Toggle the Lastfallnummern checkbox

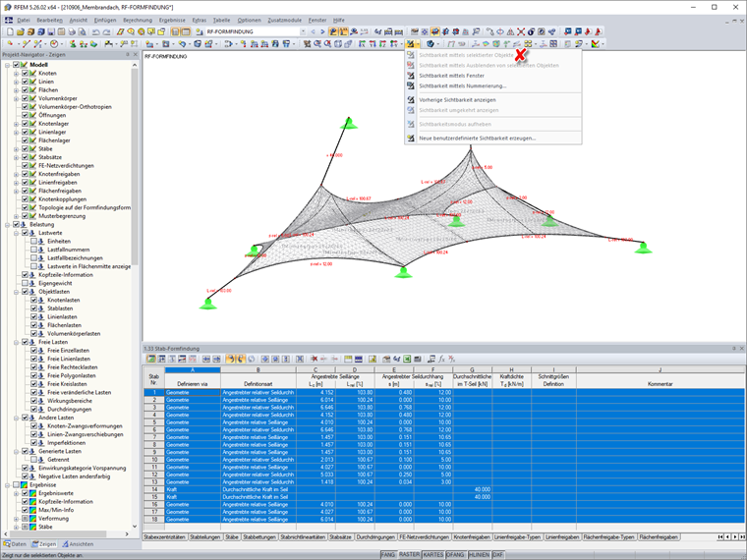tap(33, 250)
